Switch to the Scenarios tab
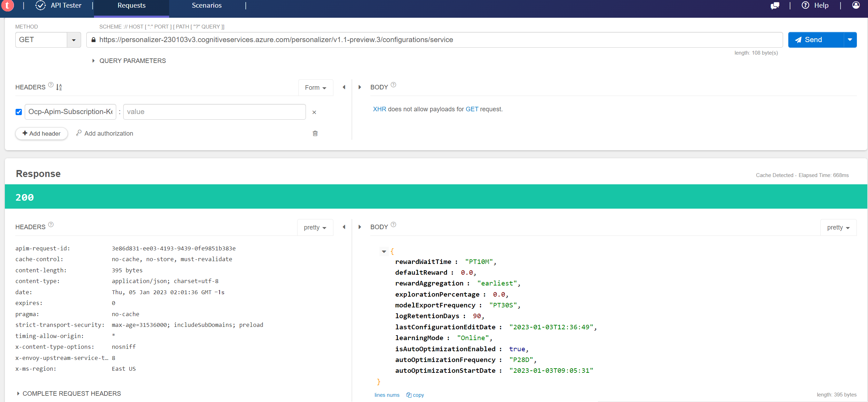The height and width of the screenshot is (402, 868). tap(207, 6)
